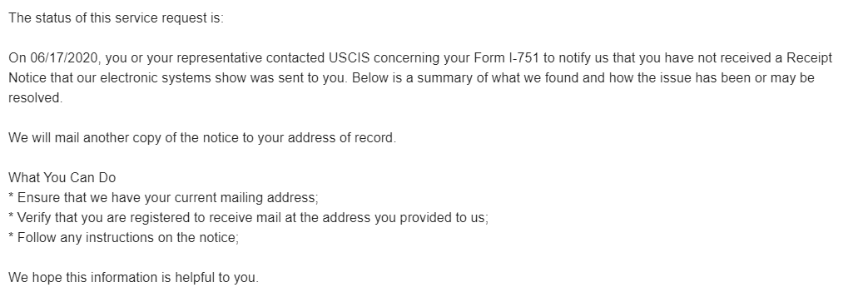Click the date 06/17/2020
Screen dimensions: 868x302
point(64,58)
